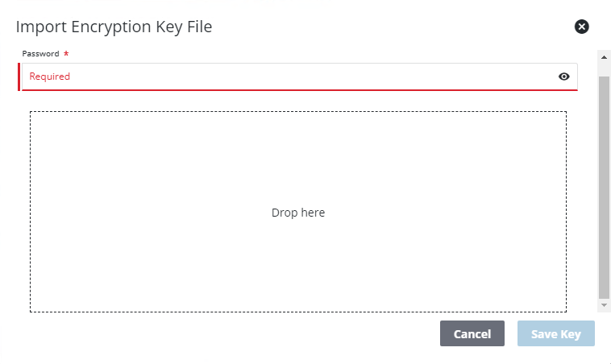This screenshot has height=364, width=611.
Task: Close the Import Encryption Key File dialog
Action: (x=581, y=27)
